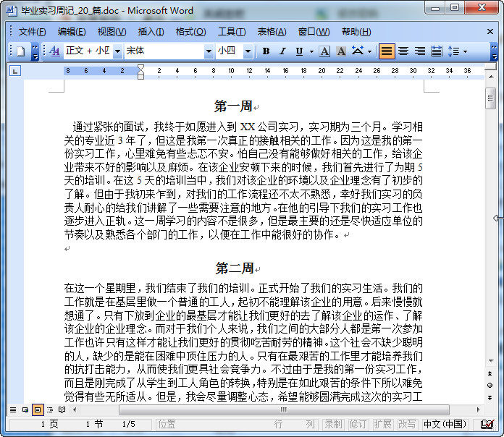Image resolution: width=504 pixels, height=437 pixels.
Task: Click the document split box above scrollbar
Action: pos(490,67)
